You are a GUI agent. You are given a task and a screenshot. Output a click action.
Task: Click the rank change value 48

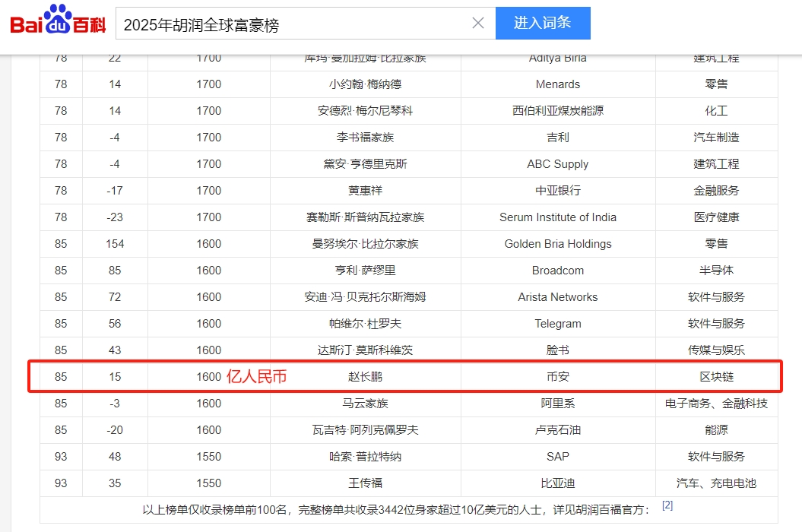(115, 457)
